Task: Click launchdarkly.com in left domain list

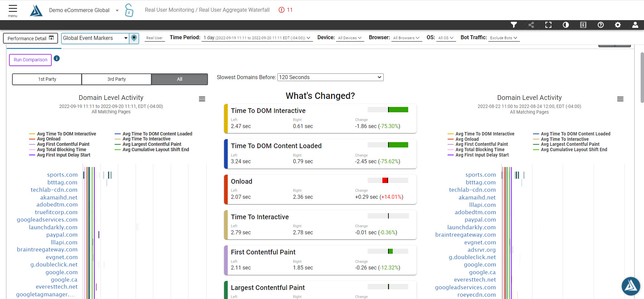Action: pos(53,227)
